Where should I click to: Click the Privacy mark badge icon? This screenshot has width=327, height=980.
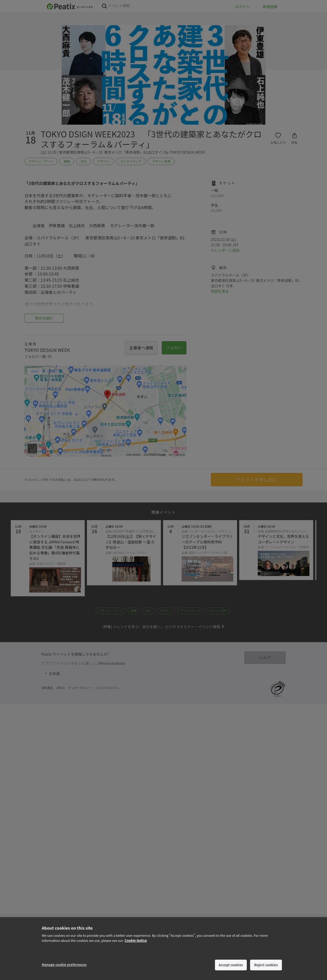278,689
